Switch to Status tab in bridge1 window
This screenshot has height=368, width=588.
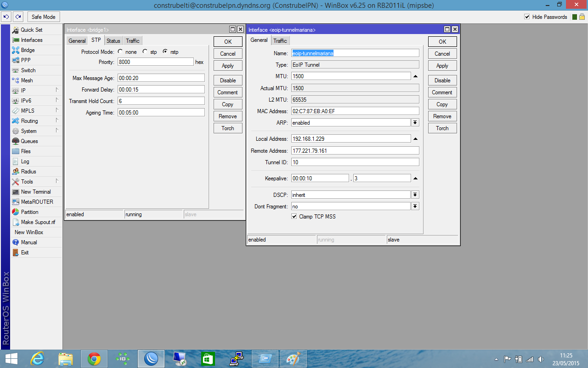click(x=113, y=41)
